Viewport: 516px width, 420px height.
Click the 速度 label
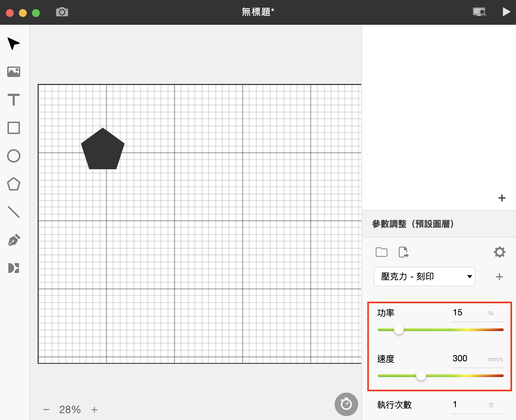point(386,359)
